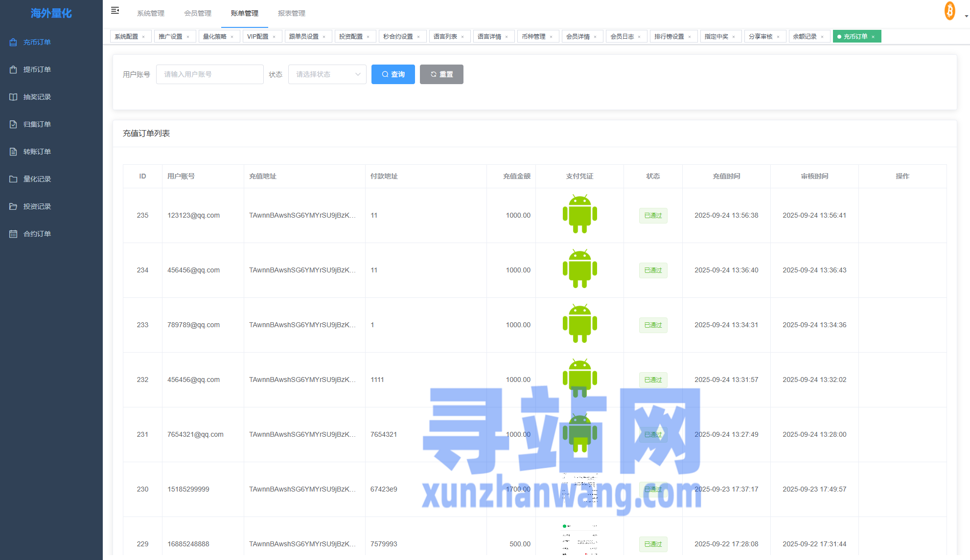Screen dimensions: 970x560
Task: Click the Bitcoin avatar icon
Action: coord(949,11)
